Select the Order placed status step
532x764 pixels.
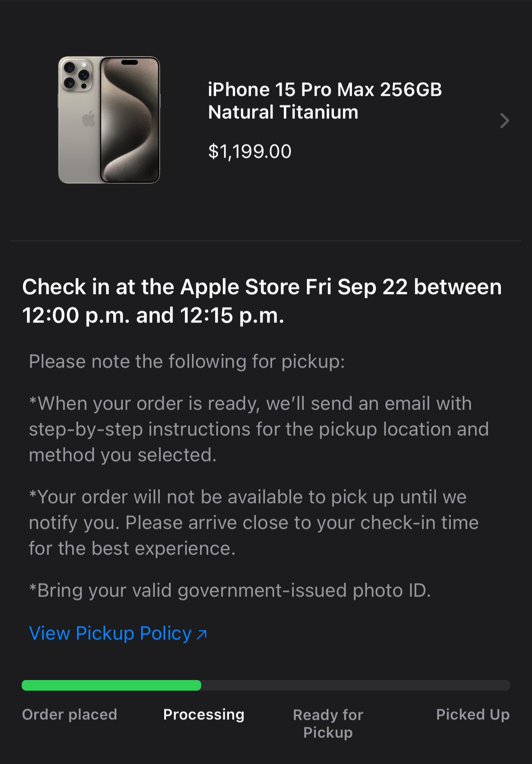pos(69,714)
